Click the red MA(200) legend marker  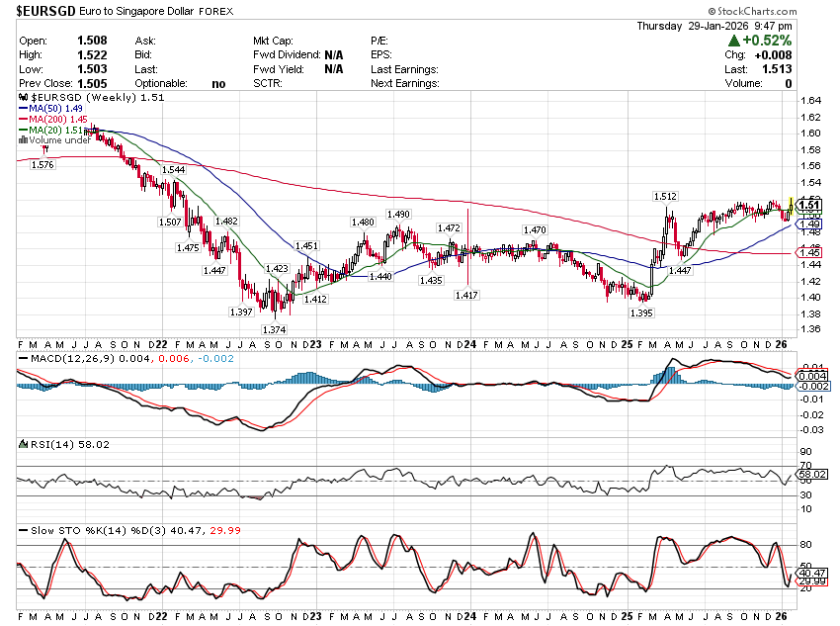tap(23, 120)
